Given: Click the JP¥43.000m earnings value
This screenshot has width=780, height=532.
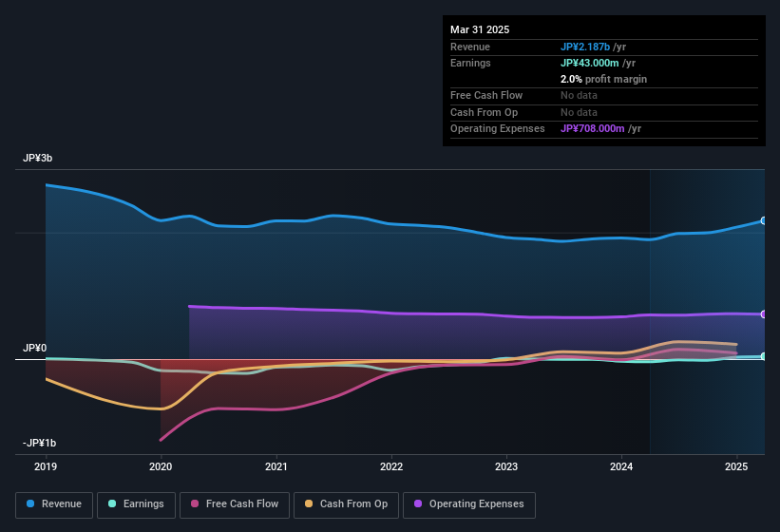Looking at the screenshot, I should 589,63.
